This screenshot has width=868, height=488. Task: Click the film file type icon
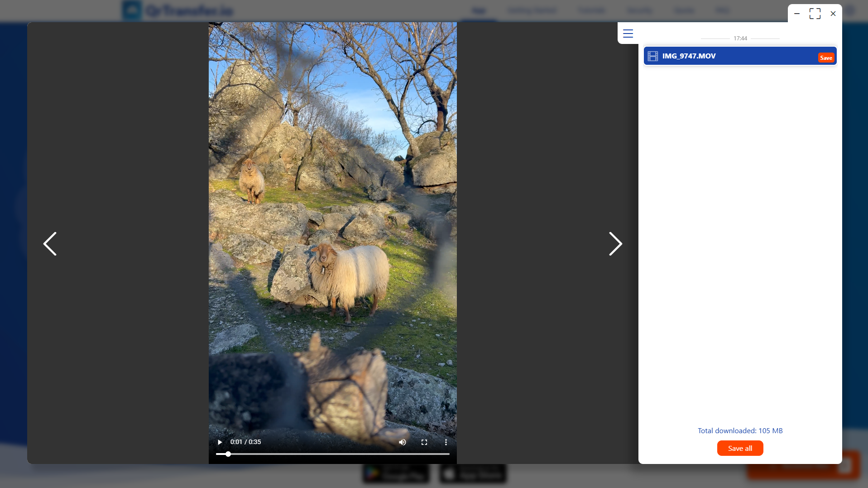point(652,56)
